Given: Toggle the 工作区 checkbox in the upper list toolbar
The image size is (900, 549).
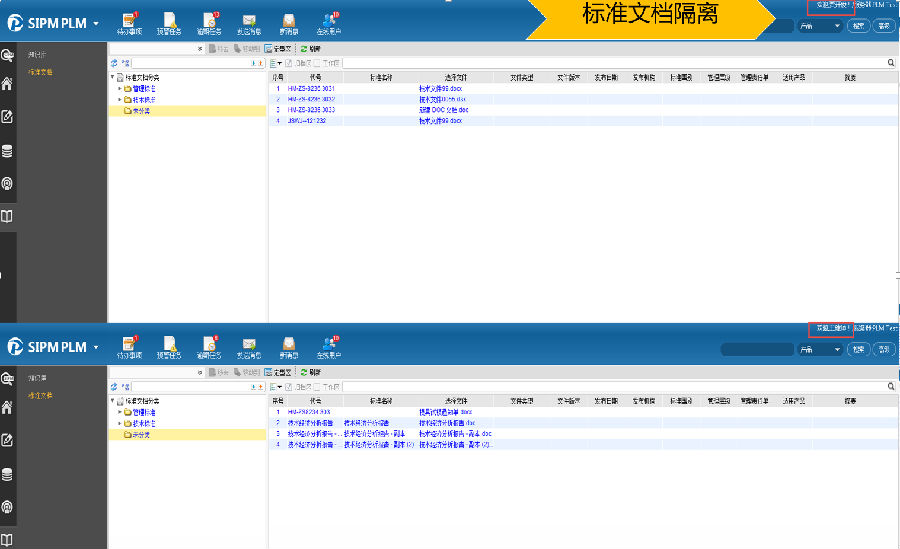Looking at the screenshot, I should click(318, 63).
